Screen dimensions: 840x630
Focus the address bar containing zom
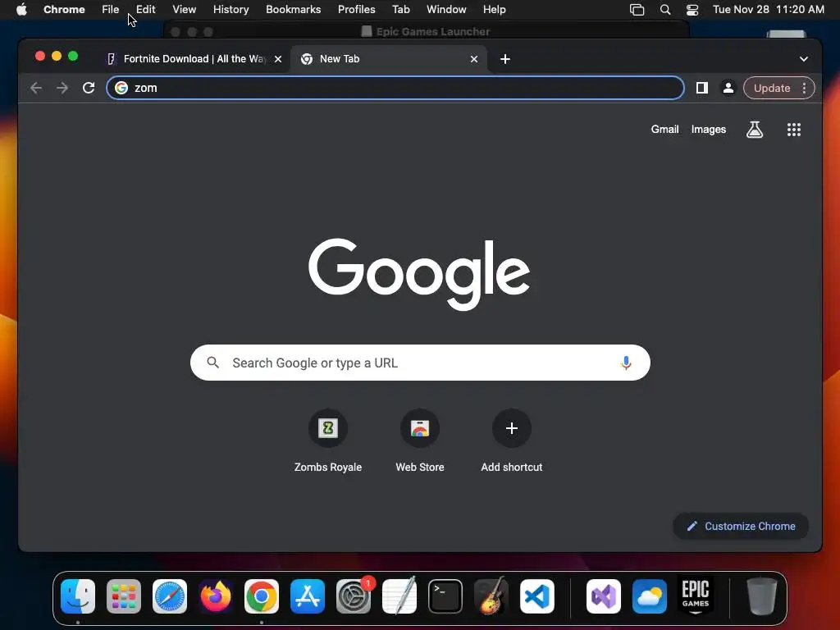(395, 88)
